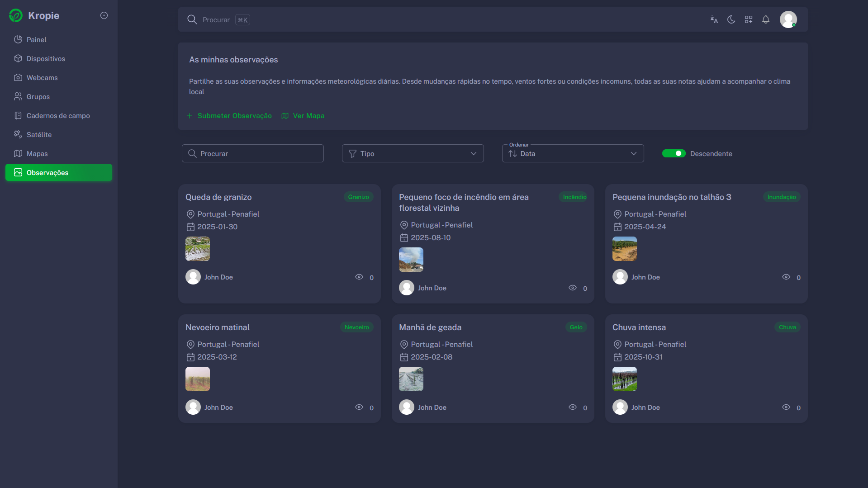Click views eye icon on Queda de granizo card

(359, 277)
